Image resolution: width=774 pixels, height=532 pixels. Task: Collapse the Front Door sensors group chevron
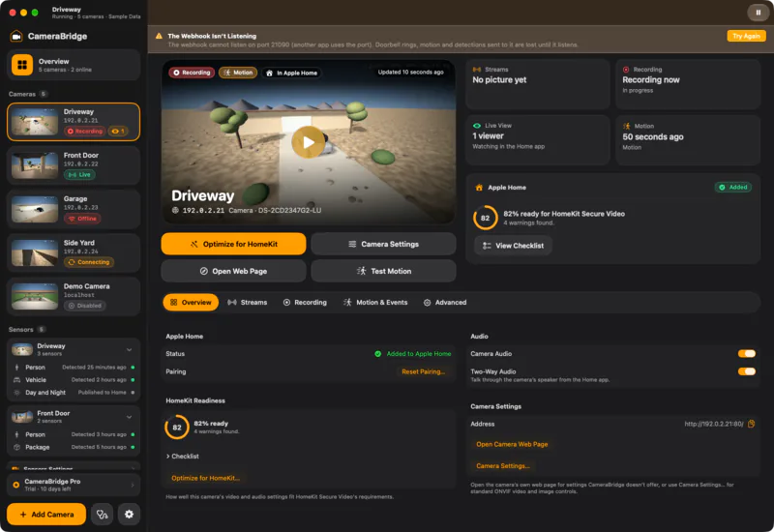pyautogui.click(x=130, y=417)
